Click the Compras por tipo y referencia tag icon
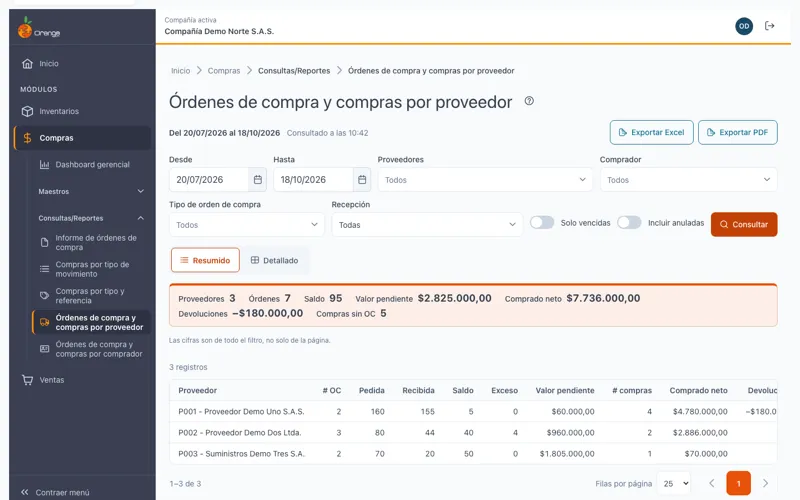The width and height of the screenshot is (800, 500). [x=44, y=295]
